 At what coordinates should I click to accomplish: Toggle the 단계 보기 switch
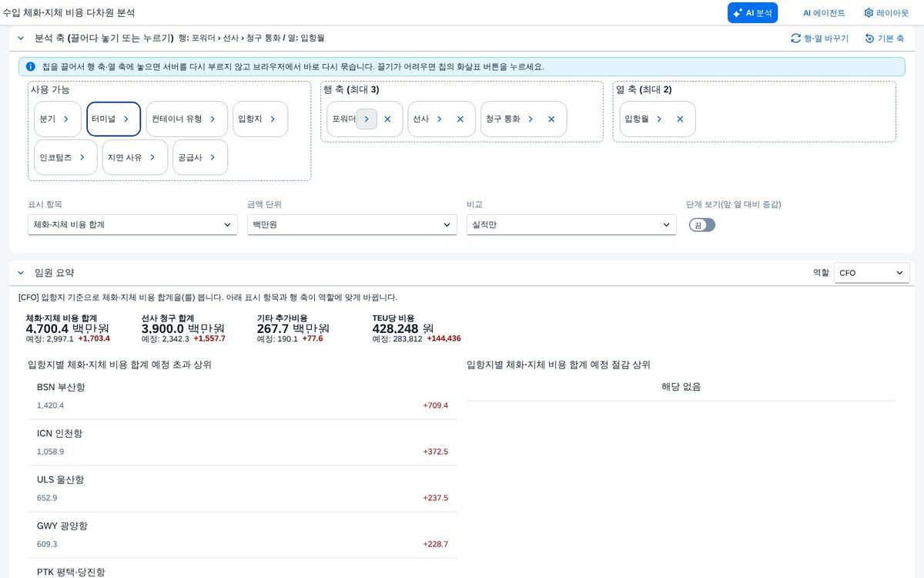coord(702,225)
